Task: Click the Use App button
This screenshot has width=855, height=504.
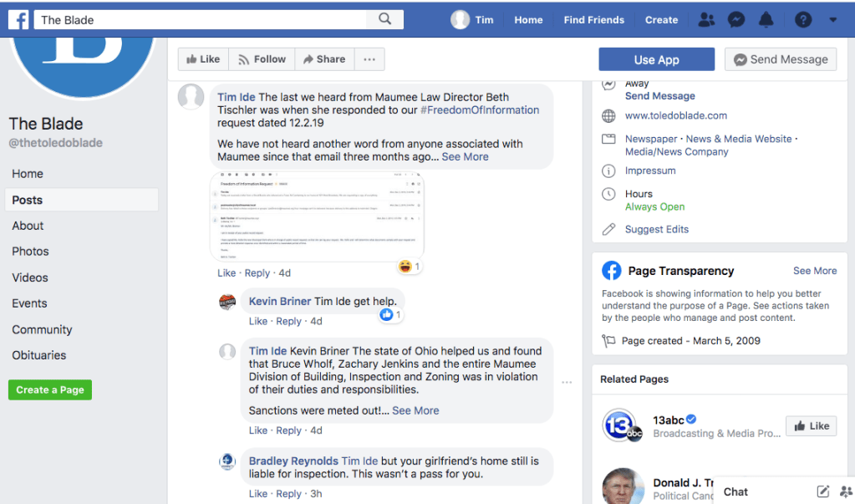Action: coord(656,59)
